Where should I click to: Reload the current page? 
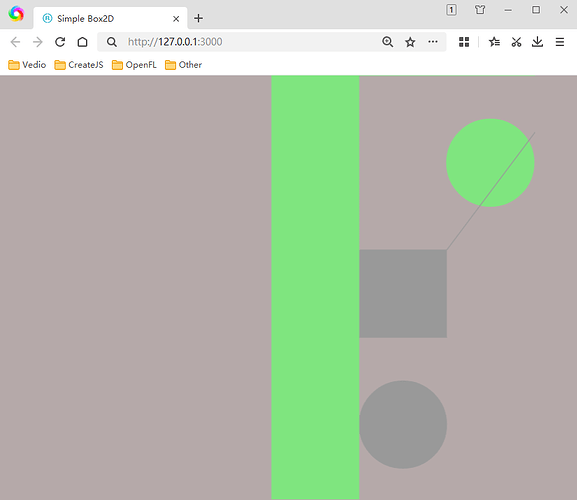click(60, 42)
